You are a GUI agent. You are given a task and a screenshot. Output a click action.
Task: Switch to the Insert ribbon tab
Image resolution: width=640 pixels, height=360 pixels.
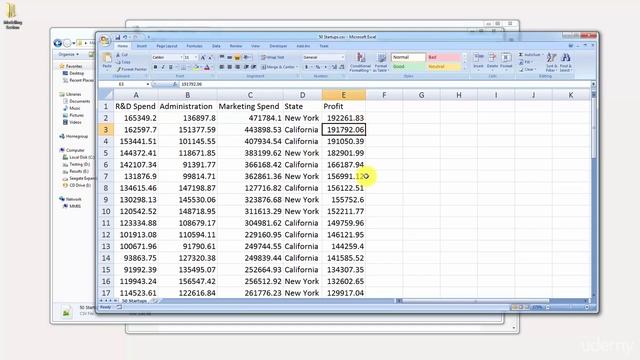click(x=142, y=46)
